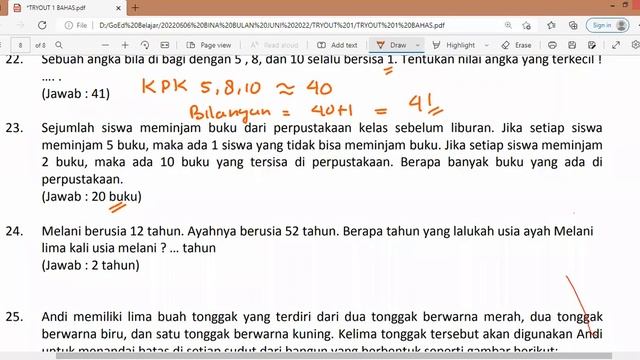The image size is (640, 360).
Task: Open the Collections icon
Action: [573, 25]
